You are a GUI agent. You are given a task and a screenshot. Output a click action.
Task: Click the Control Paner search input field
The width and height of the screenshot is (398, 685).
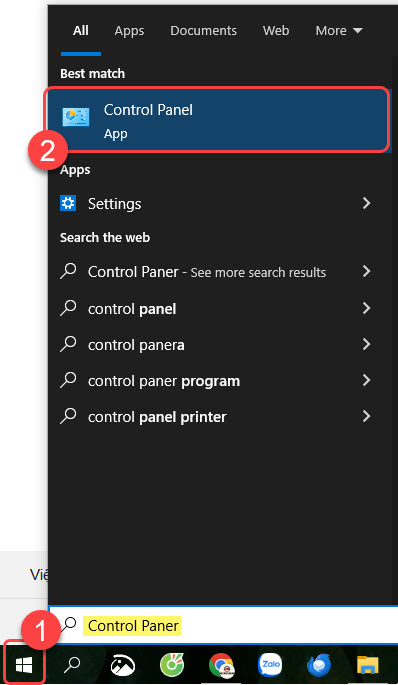click(x=225, y=625)
